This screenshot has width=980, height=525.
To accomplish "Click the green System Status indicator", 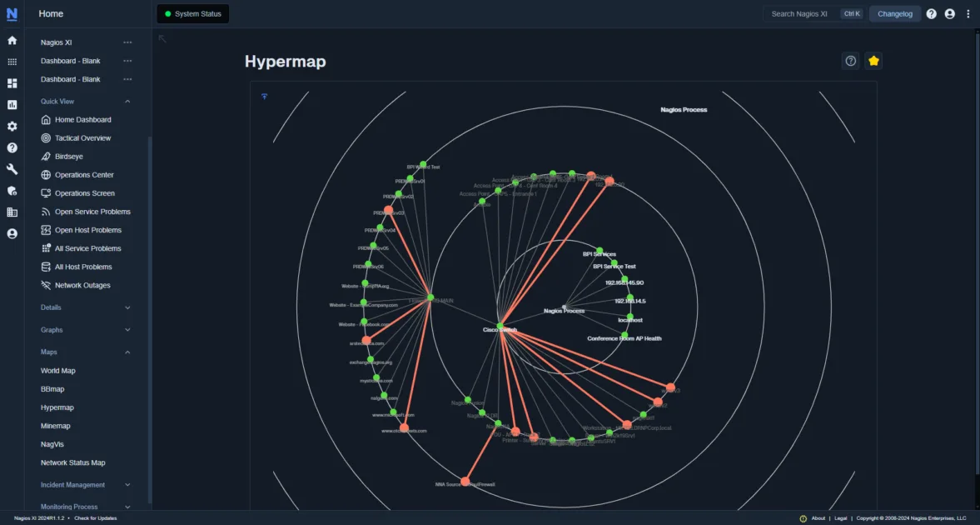I will (192, 13).
